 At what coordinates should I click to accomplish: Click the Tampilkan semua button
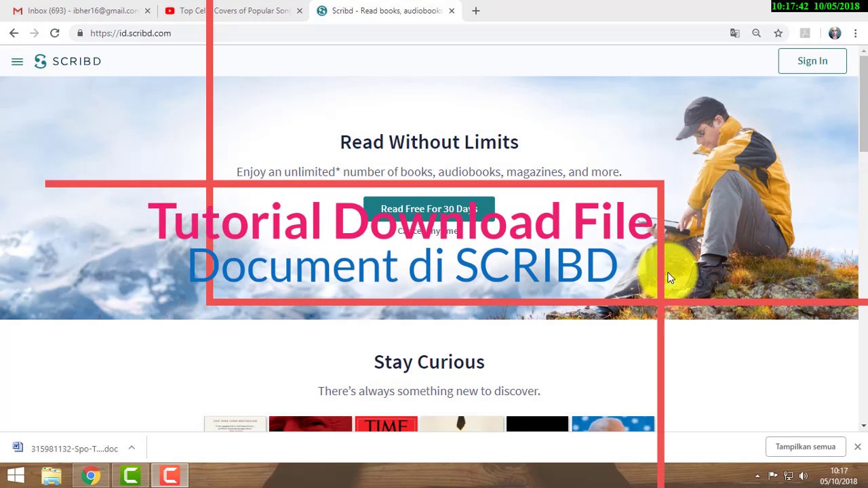point(806,447)
